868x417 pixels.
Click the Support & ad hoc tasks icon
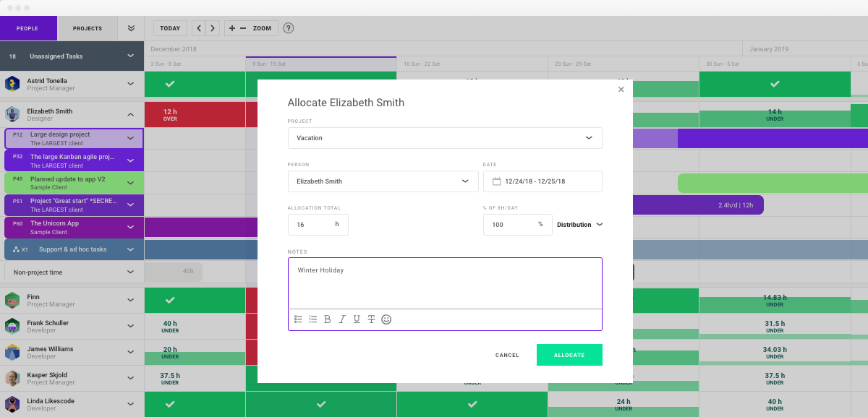coord(17,249)
